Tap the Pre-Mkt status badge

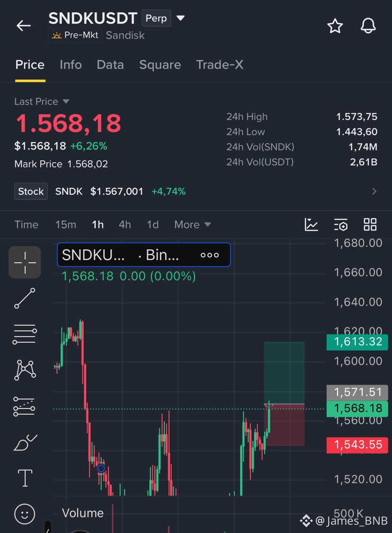click(x=75, y=35)
